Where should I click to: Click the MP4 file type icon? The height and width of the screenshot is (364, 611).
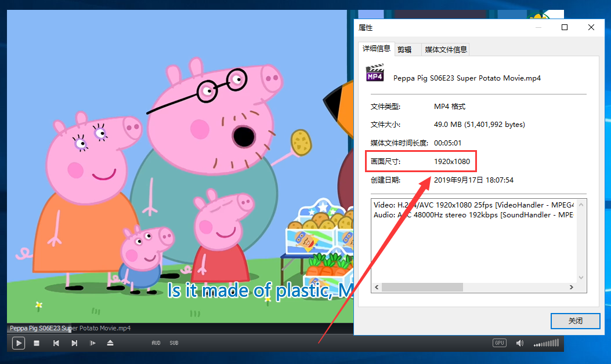tap(375, 73)
